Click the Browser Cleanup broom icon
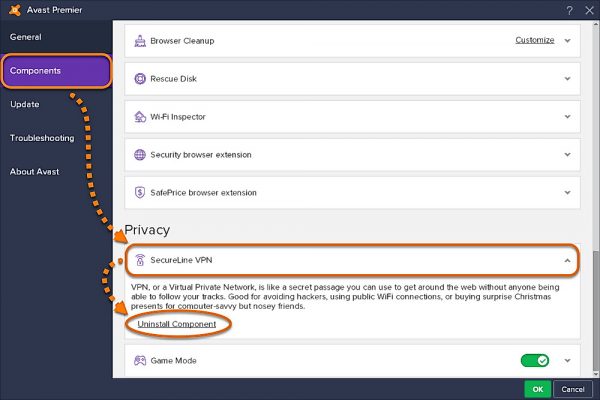 tap(140, 41)
